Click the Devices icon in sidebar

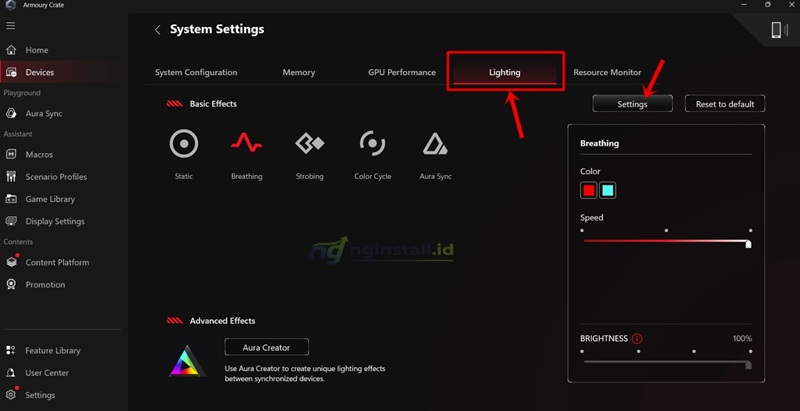click(x=11, y=72)
